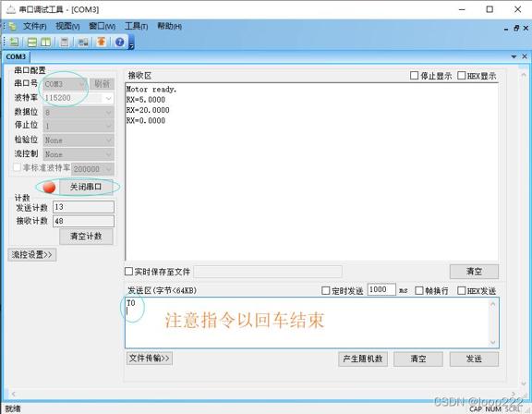This screenshot has height=414, width=532.
Task: Open the 数据位 dropdown
Action: (79, 113)
